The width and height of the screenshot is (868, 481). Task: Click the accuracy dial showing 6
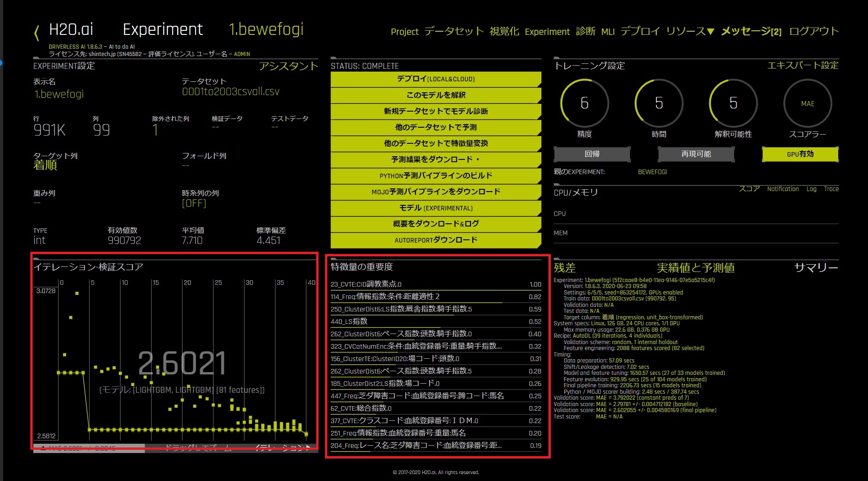point(584,103)
